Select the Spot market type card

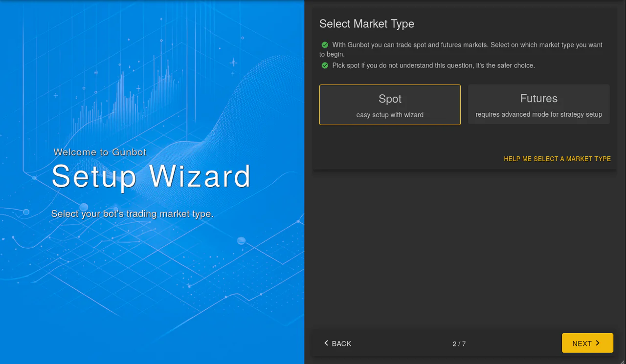coord(390,105)
